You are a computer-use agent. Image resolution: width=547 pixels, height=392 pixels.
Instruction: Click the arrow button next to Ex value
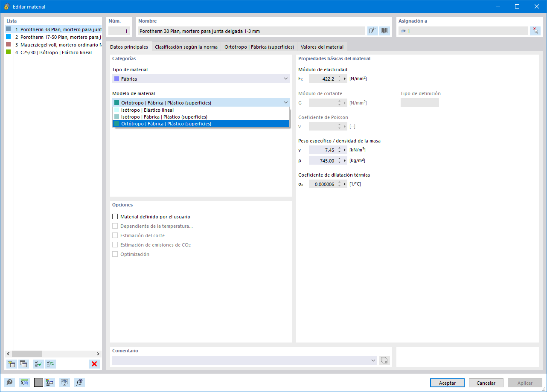point(345,78)
